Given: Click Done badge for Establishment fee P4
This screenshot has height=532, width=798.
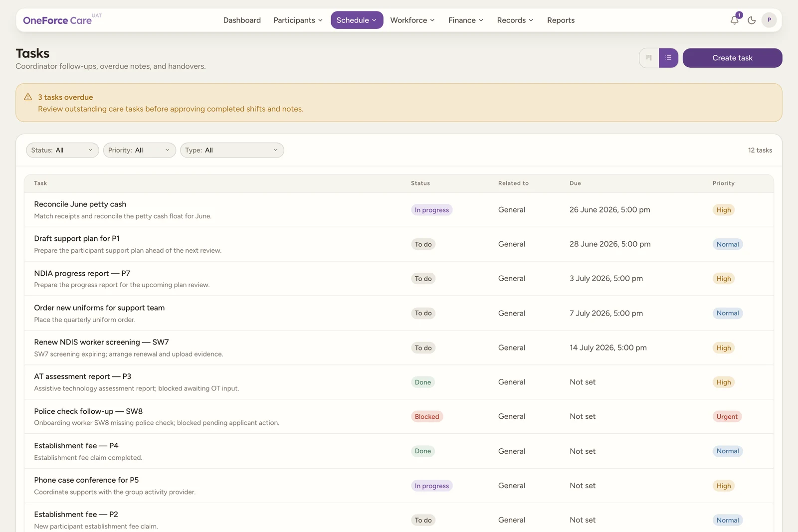Looking at the screenshot, I should pos(423,451).
